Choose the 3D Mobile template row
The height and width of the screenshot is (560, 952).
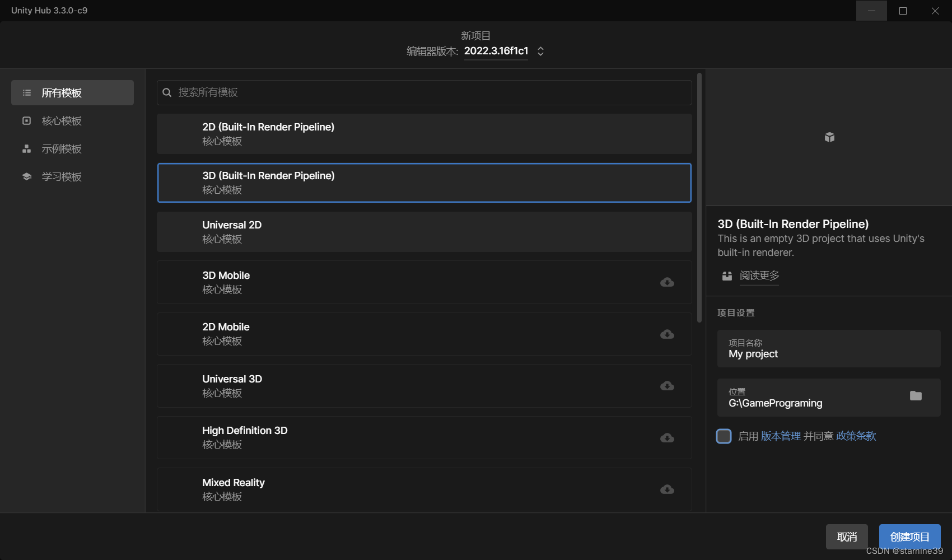(424, 282)
